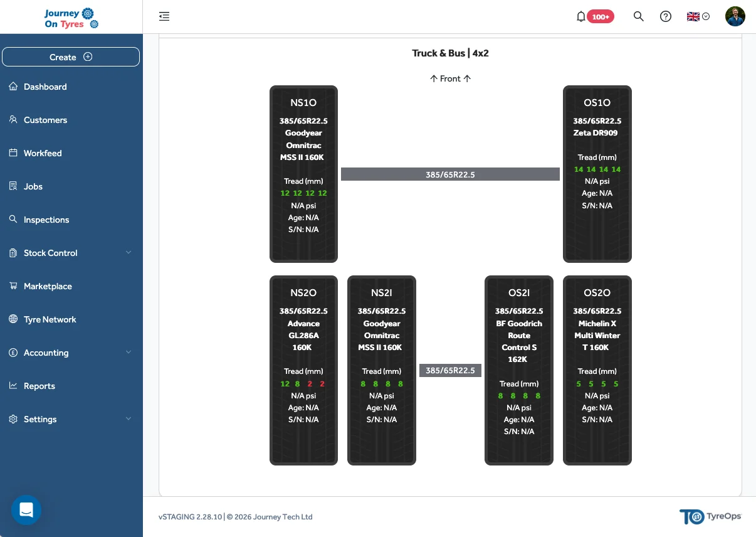Select the OS2I tyre card
This screenshot has width=756, height=537.
pos(519,370)
